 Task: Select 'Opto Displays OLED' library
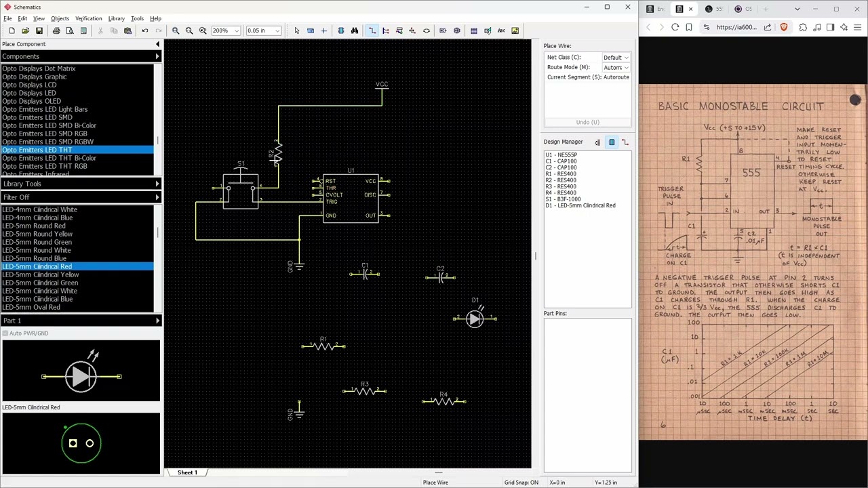coord(31,101)
